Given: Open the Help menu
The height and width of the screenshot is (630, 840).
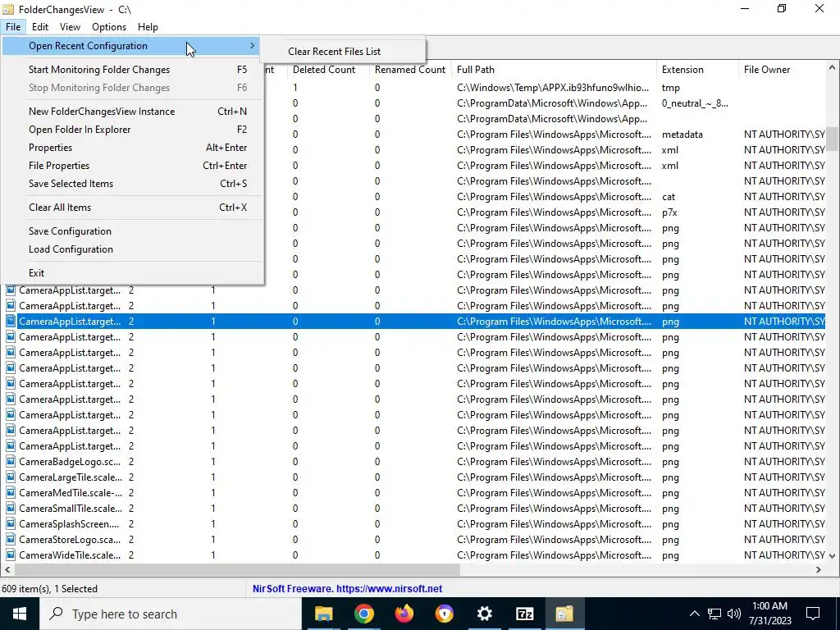Looking at the screenshot, I should click(148, 27).
